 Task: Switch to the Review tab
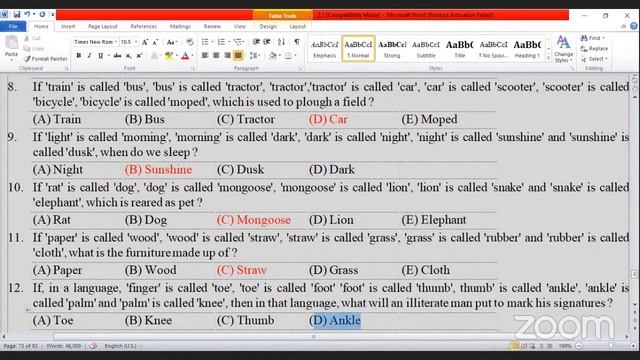point(212,26)
